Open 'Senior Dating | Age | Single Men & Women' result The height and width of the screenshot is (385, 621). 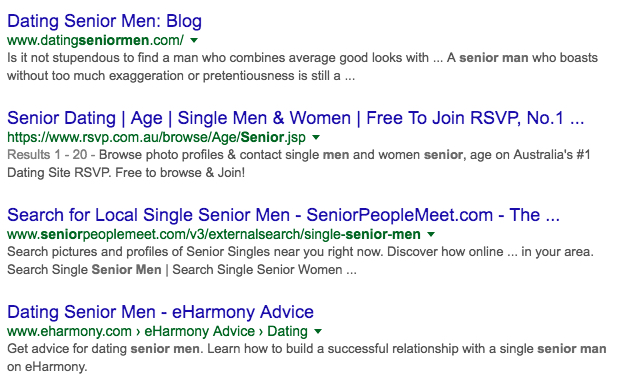[295, 118]
